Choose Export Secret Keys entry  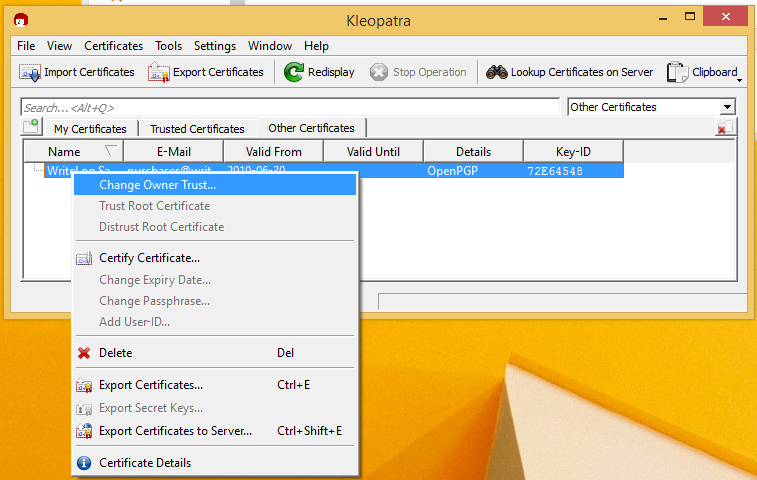pyautogui.click(x=215, y=409)
